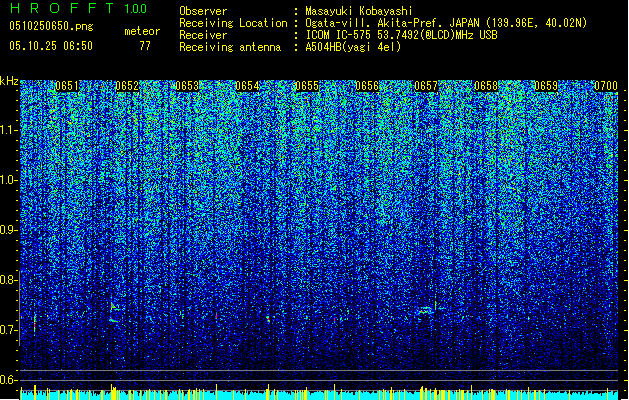Click the Receiving Location label

click(x=233, y=23)
